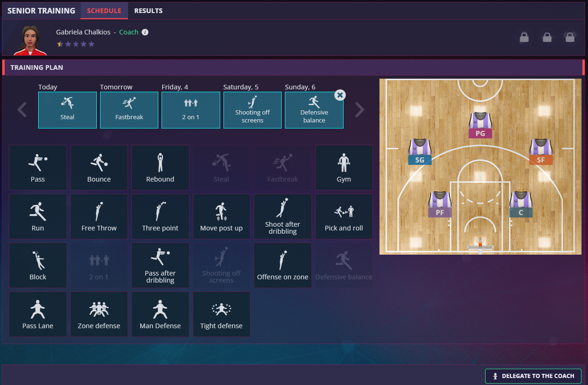Screen dimensions: 588x385
Task: Choose the Gym training drill
Action: (x=344, y=168)
